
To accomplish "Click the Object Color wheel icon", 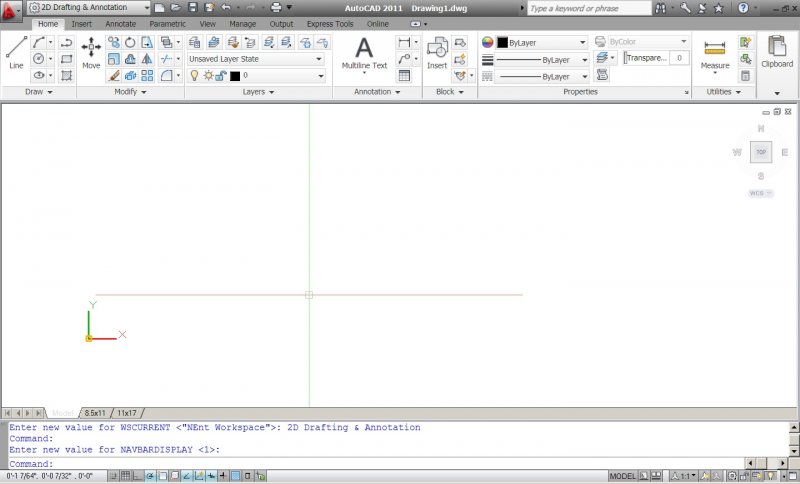I will (x=487, y=43).
